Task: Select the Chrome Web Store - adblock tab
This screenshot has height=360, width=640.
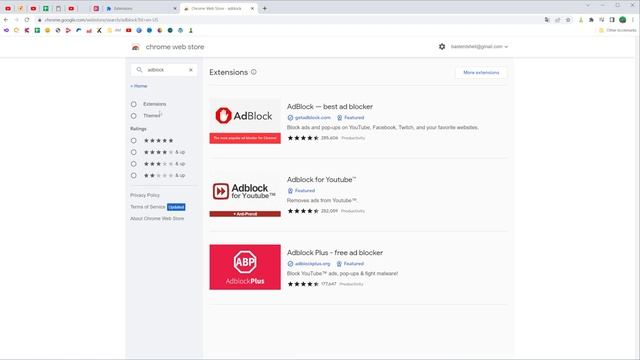Action: [219, 8]
